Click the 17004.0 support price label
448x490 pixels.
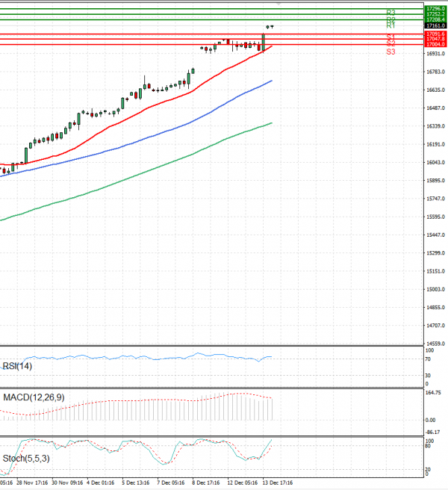[436, 44]
